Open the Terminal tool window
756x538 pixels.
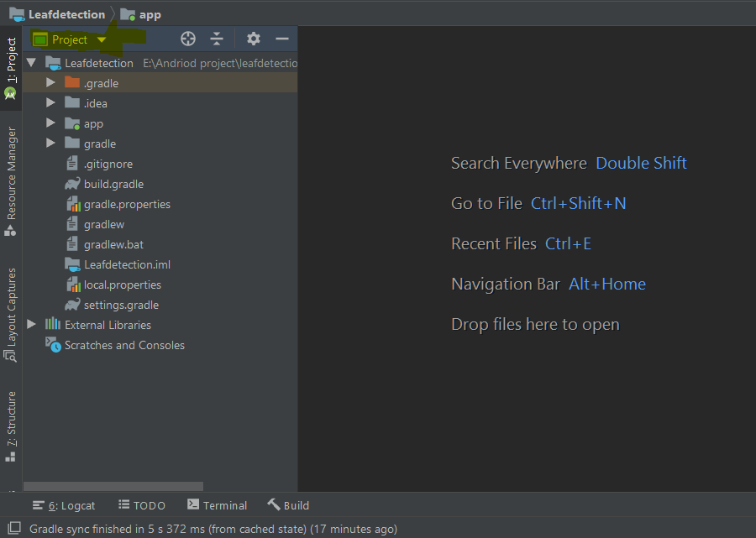coord(217,505)
